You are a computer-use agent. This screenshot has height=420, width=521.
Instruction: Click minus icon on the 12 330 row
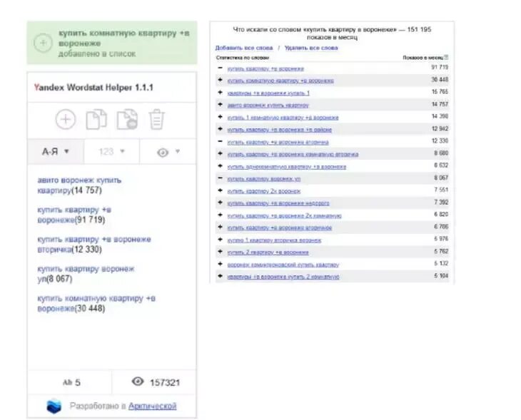point(220,141)
